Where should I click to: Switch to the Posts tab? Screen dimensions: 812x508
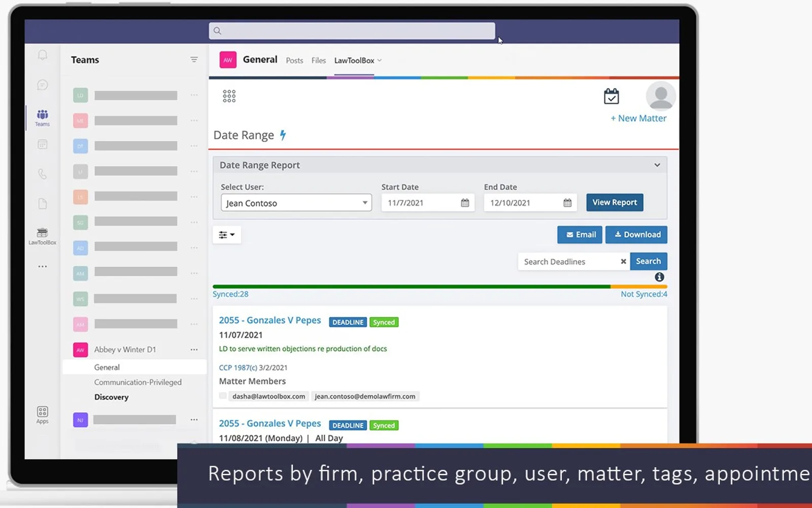294,60
